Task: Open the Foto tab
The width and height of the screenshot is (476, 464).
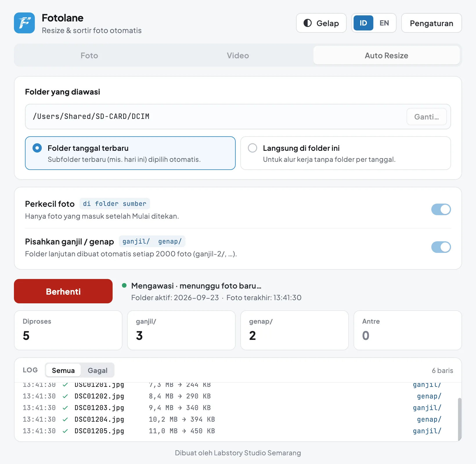Action: coord(89,55)
